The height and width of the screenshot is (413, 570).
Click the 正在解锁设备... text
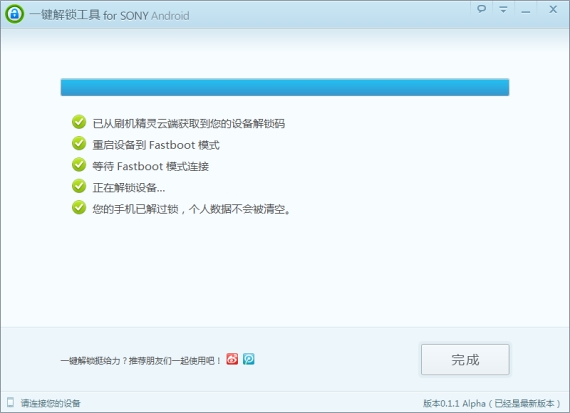(129, 188)
